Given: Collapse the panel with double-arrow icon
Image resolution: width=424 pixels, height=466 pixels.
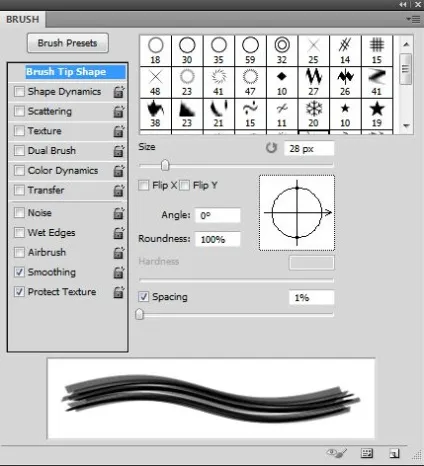Looking at the screenshot, I should [x=403, y=5].
